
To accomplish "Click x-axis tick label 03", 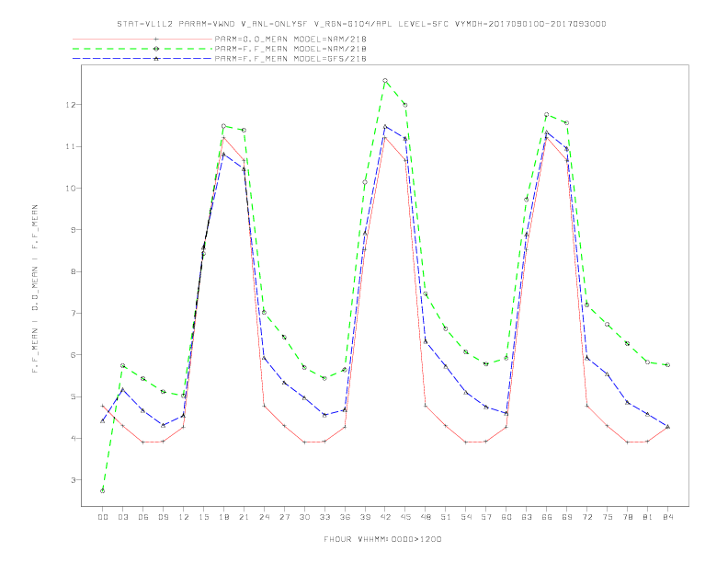I will click(122, 517).
